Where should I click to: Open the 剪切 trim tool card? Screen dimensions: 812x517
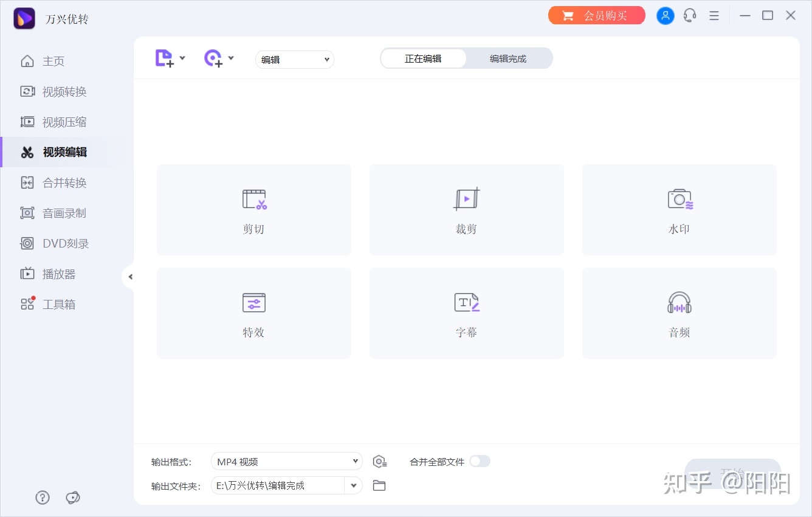(x=254, y=210)
